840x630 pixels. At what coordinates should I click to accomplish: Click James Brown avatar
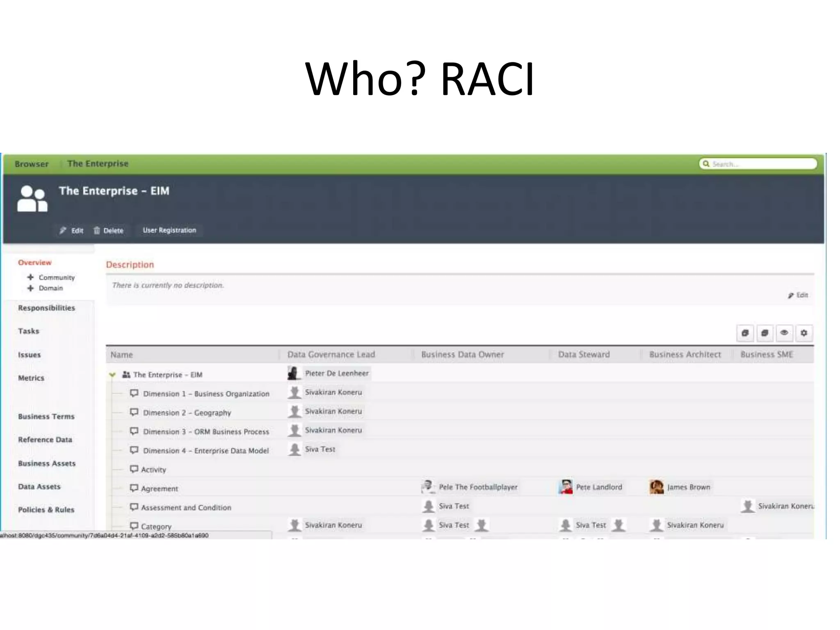pyautogui.click(x=657, y=487)
